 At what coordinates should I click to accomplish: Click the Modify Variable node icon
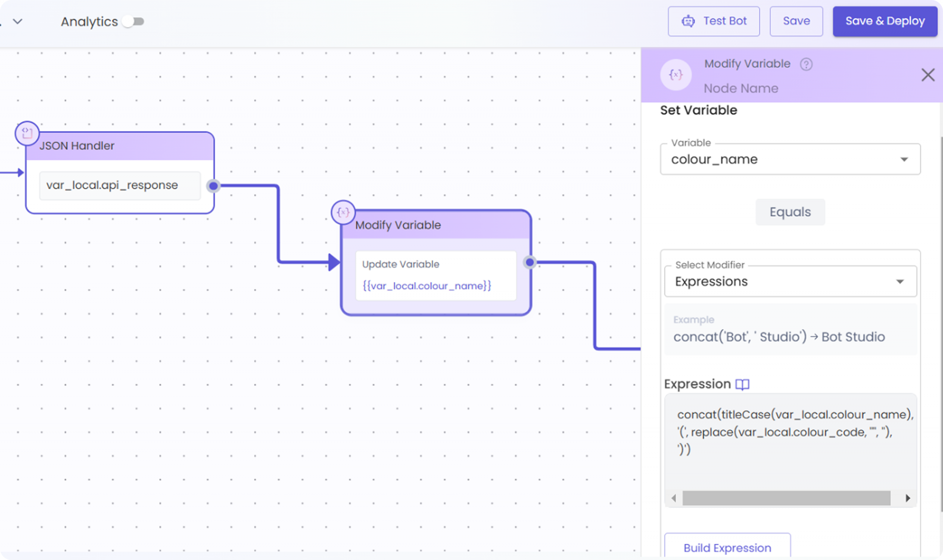point(343,212)
